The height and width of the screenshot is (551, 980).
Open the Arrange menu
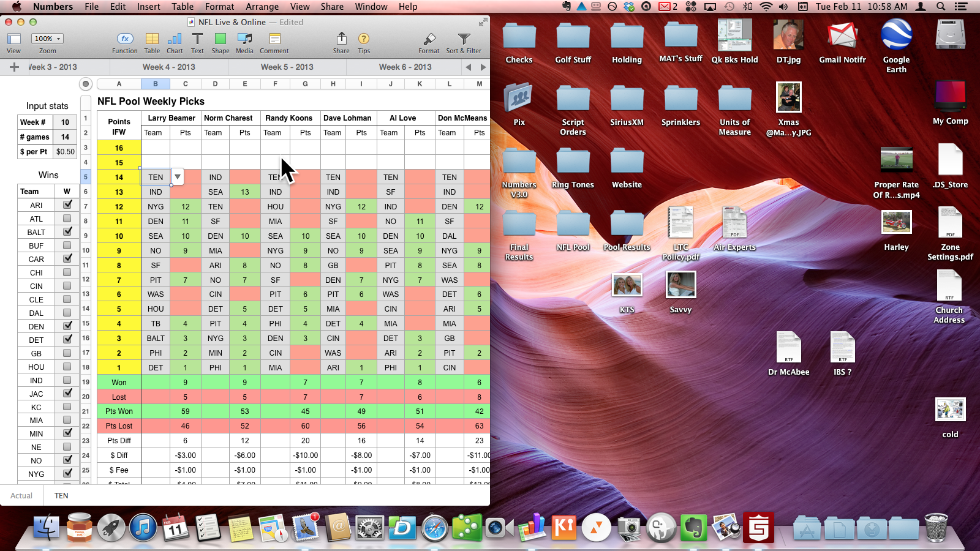pos(262,7)
